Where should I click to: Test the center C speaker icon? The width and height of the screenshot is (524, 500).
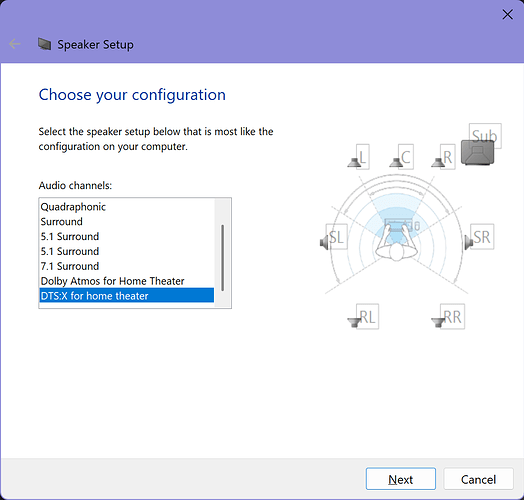pyautogui.click(x=401, y=157)
